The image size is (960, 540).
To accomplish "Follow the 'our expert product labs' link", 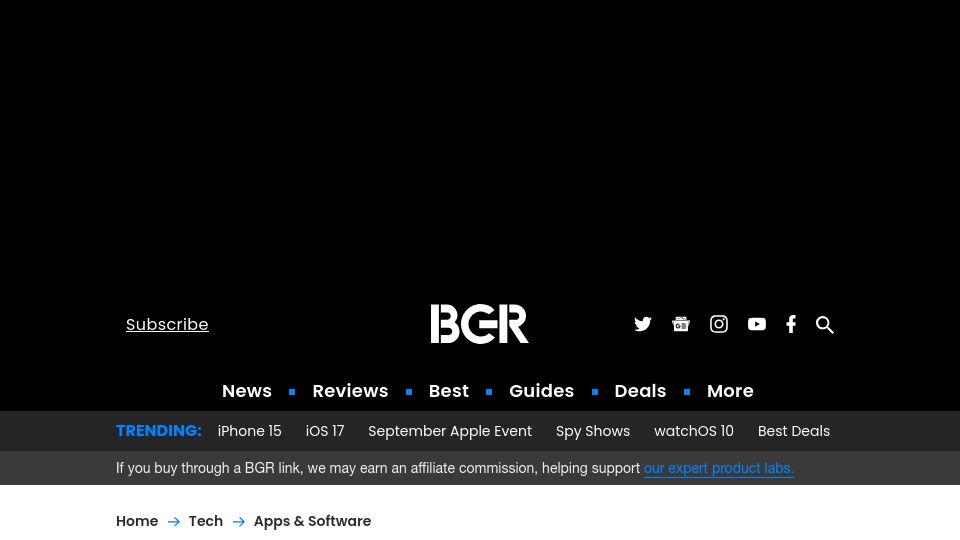I will coord(719,468).
